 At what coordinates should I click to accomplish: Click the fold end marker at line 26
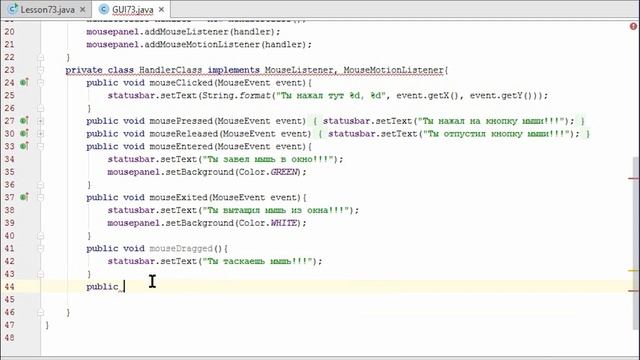[40, 108]
